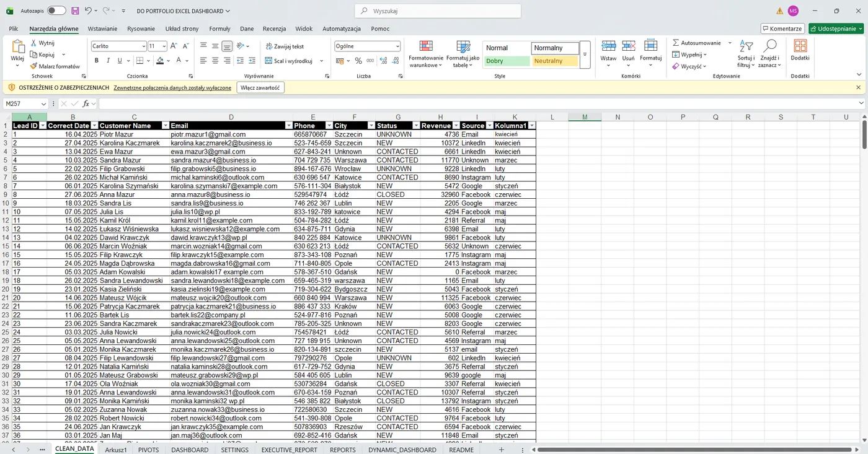The image size is (868, 454).
Task: Open Formatowanie warunkowe menu
Action: pos(426,54)
